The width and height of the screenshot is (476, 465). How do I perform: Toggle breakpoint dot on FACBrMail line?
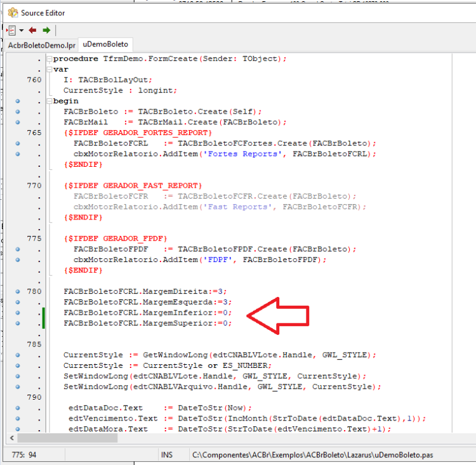click(x=18, y=122)
